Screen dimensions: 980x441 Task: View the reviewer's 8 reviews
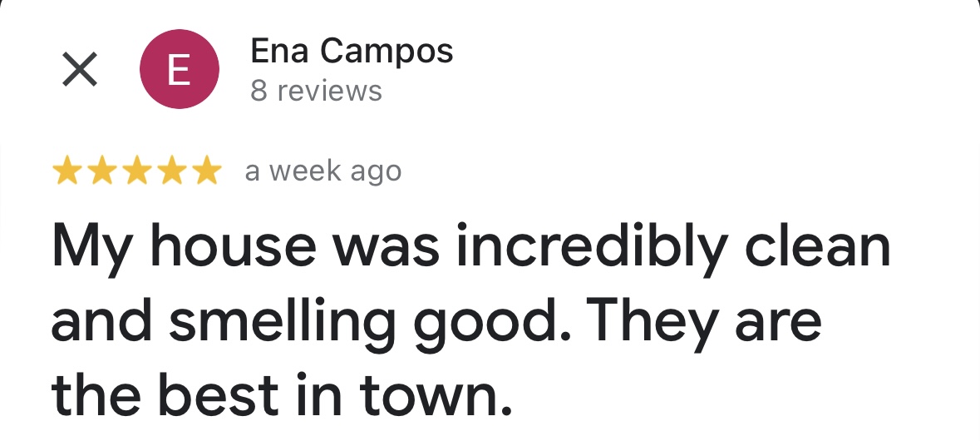316,91
